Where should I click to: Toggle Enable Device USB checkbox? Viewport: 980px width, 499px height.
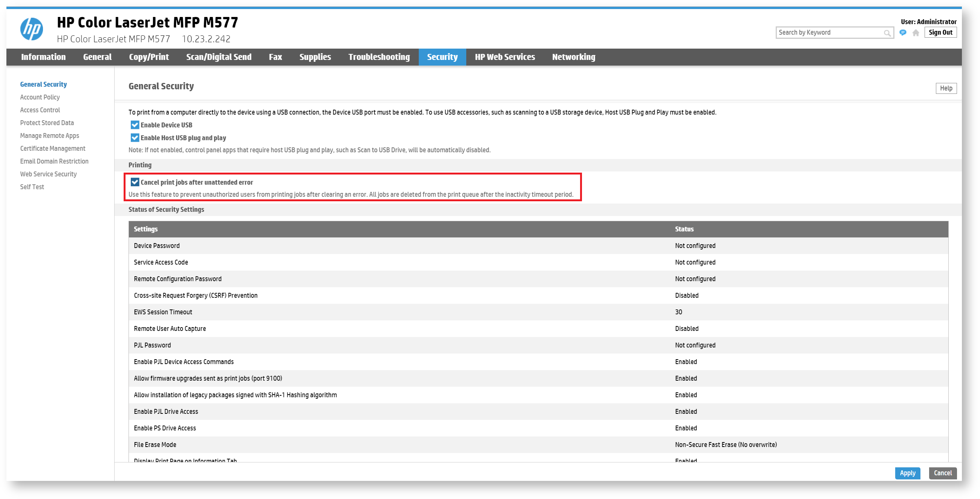[x=135, y=125]
